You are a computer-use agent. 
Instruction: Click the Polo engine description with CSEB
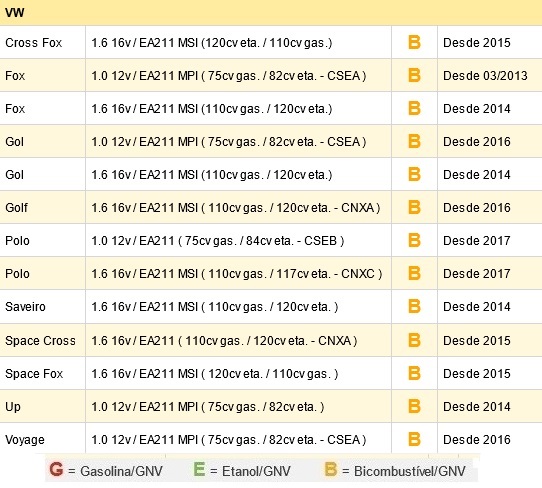pos(218,241)
